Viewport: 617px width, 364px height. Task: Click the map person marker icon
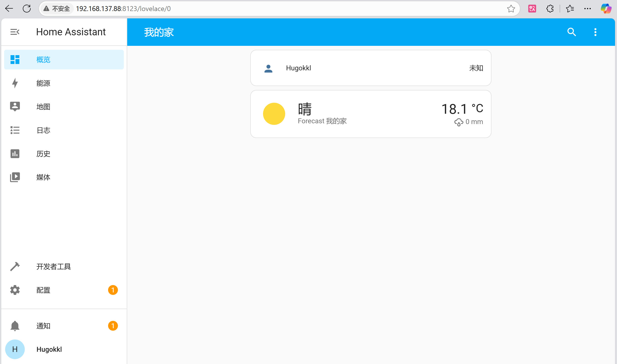point(15,106)
